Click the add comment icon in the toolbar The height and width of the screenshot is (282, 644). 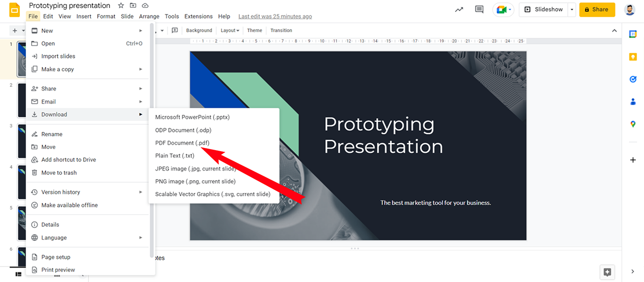[x=174, y=31]
